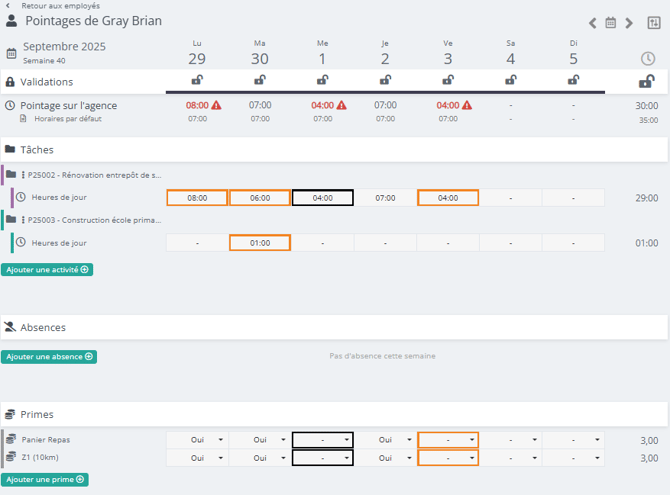The width and height of the screenshot is (670, 495).
Task: Open the calendar date picker icon
Action: [611, 23]
